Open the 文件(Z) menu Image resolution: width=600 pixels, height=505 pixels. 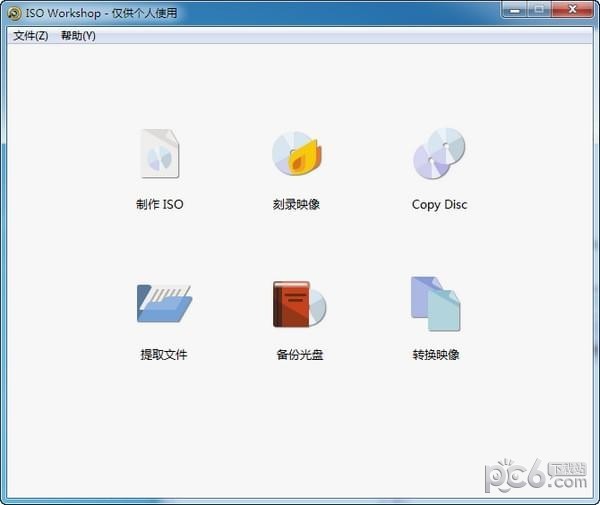pyautogui.click(x=31, y=36)
